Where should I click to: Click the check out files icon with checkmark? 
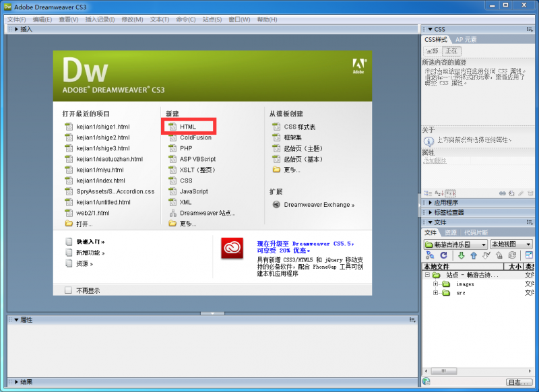(x=486, y=255)
